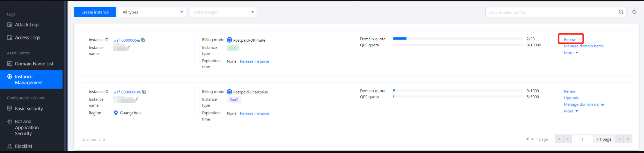The image size is (644, 153).
Task: Open the All types dropdown
Action: 153,12
